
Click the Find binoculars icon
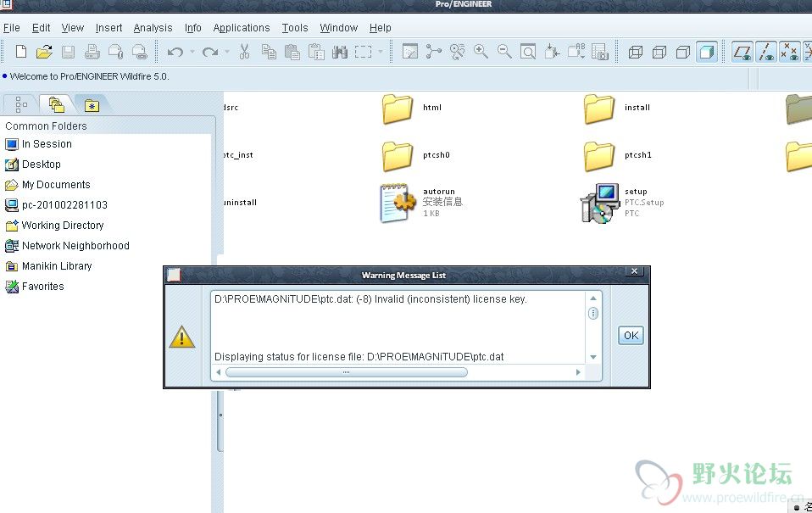tap(340, 52)
